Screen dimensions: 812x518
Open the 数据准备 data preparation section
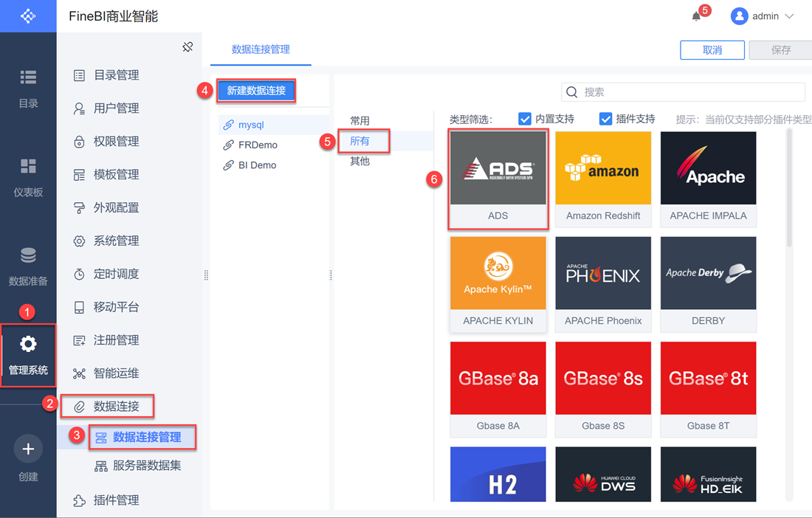tap(28, 267)
